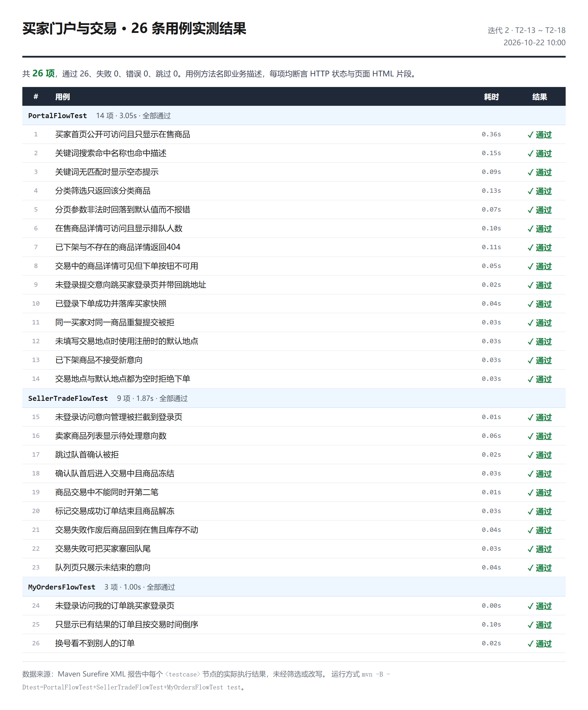Image resolution: width=588 pixels, height=710 pixels.
Task: Click the green 26 项 summary count
Action: pyautogui.click(x=43, y=73)
